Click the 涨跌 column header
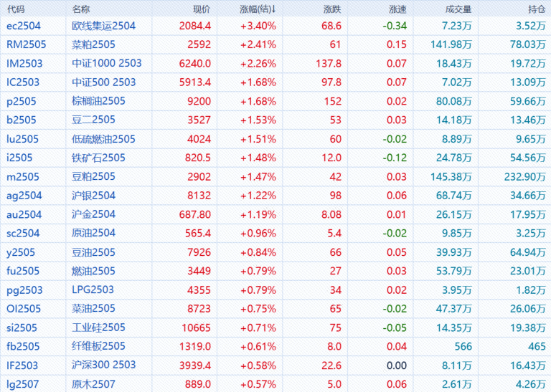 (x=332, y=9)
